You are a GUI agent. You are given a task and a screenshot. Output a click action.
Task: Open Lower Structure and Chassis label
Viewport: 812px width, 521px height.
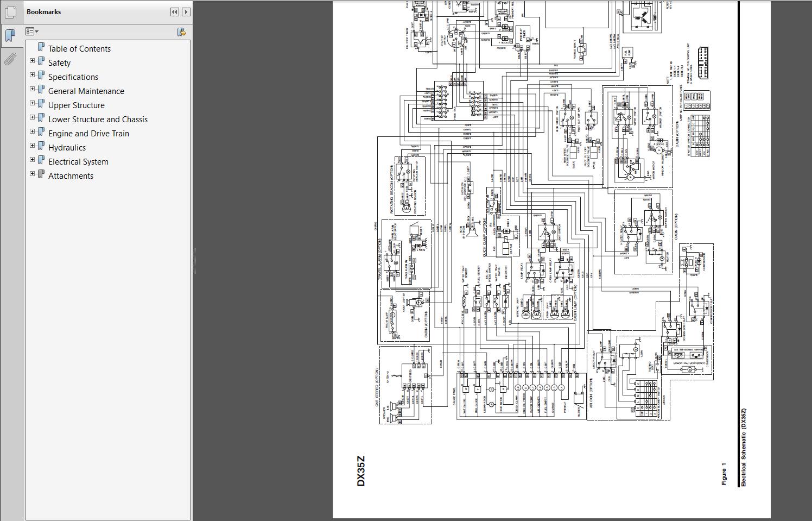(98, 120)
